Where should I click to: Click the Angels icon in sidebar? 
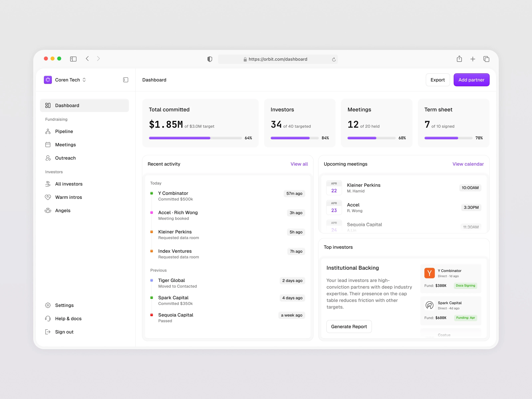[x=48, y=210]
